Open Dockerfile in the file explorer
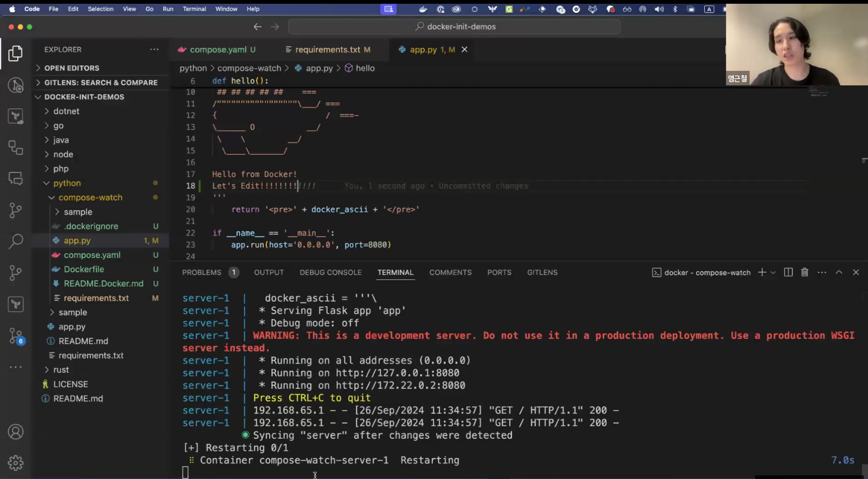868x479 pixels. tap(84, 270)
